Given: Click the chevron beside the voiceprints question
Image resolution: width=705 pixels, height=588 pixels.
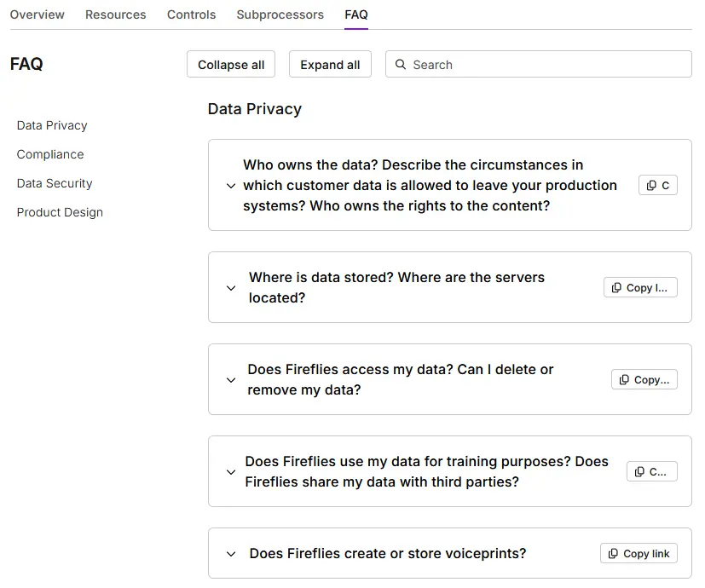Looking at the screenshot, I should (x=230, y=553).
